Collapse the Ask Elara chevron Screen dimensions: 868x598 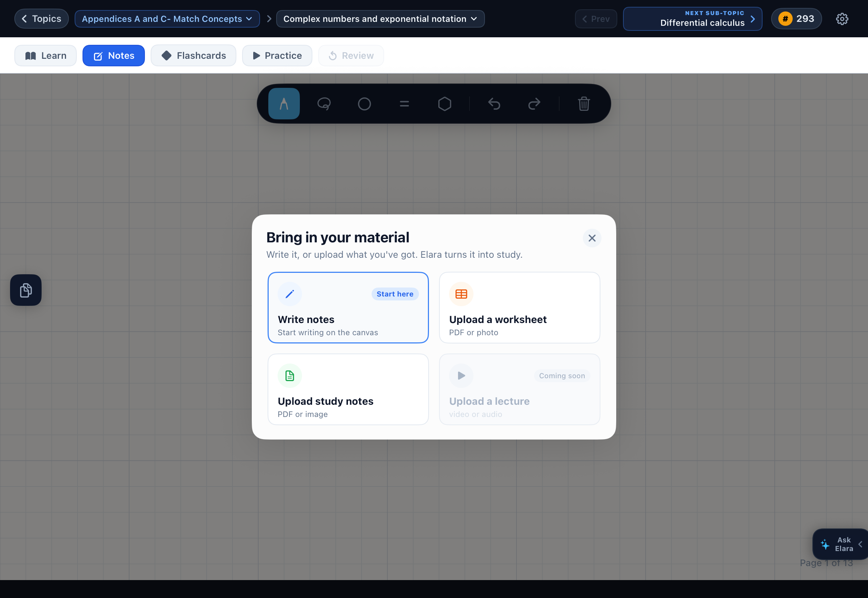click(860, 544)
